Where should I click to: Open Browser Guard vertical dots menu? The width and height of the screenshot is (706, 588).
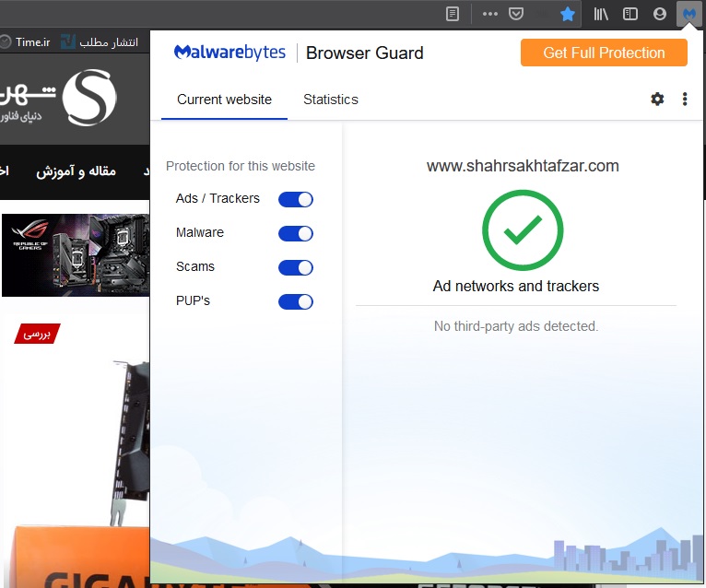pyautogui.click(x=685, y=99)
